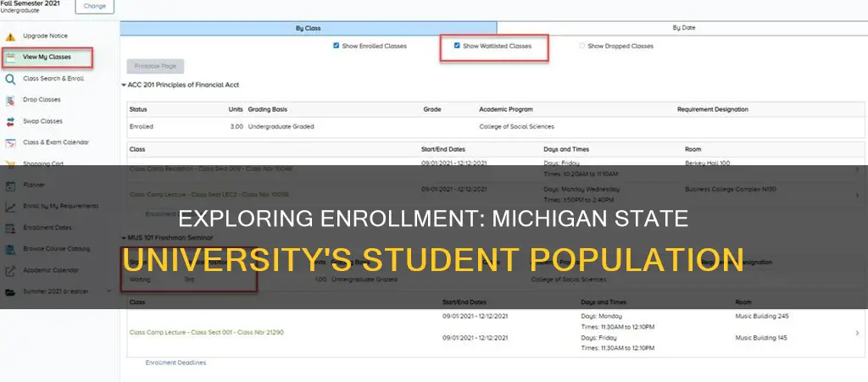Click the Music Building 145 room text

point(762,337)
